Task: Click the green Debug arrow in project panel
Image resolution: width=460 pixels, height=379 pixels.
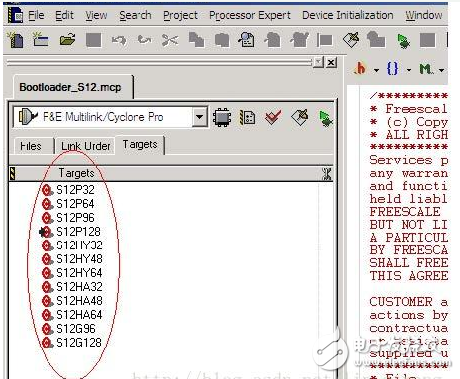Action: pyautogui.click(x=325, y=118)
